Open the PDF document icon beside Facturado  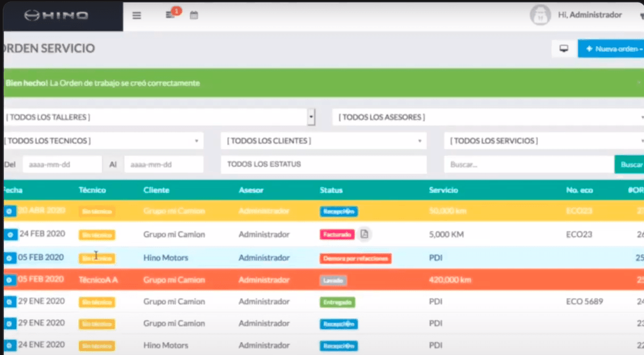pyautogui.click(x=365, y=234)
